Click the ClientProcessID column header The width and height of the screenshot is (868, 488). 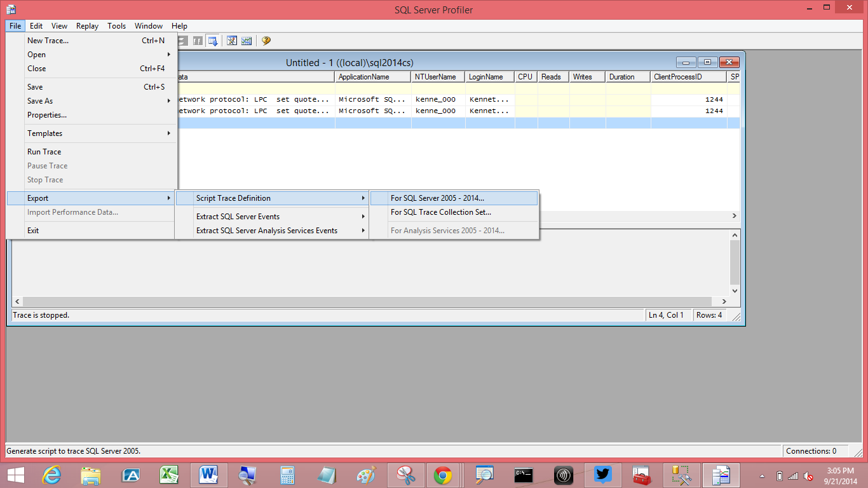689,77
